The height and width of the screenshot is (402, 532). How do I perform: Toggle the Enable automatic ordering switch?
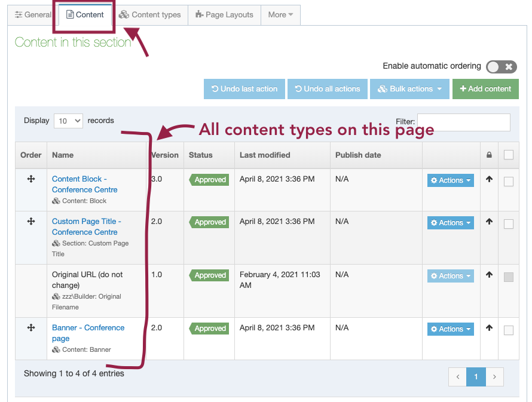pyautogui.click(x=501, y=67)
